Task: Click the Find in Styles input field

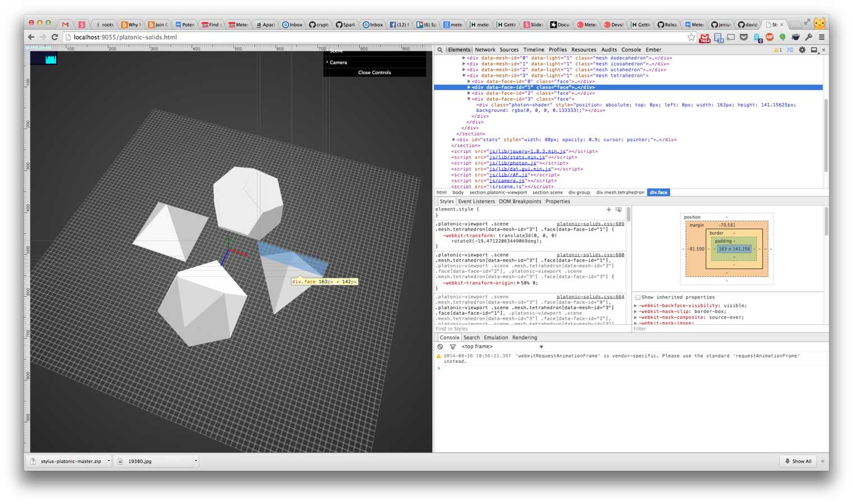Action: [531, 329]
